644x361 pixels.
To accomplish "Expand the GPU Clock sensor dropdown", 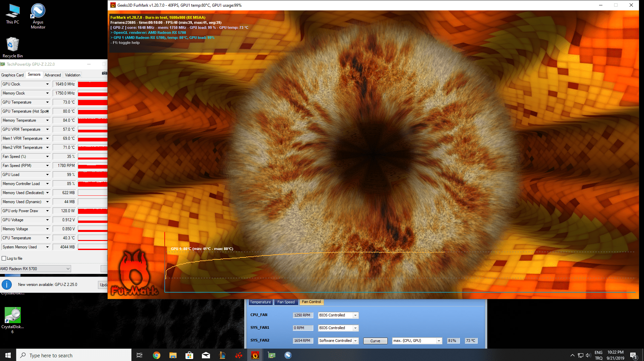I will 47,84.
